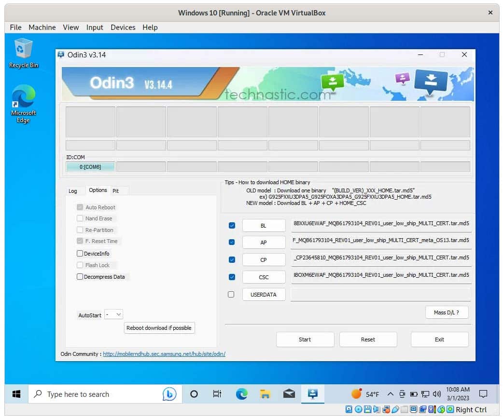
Task: Click the Reset button
Action: tap(368, 339)
